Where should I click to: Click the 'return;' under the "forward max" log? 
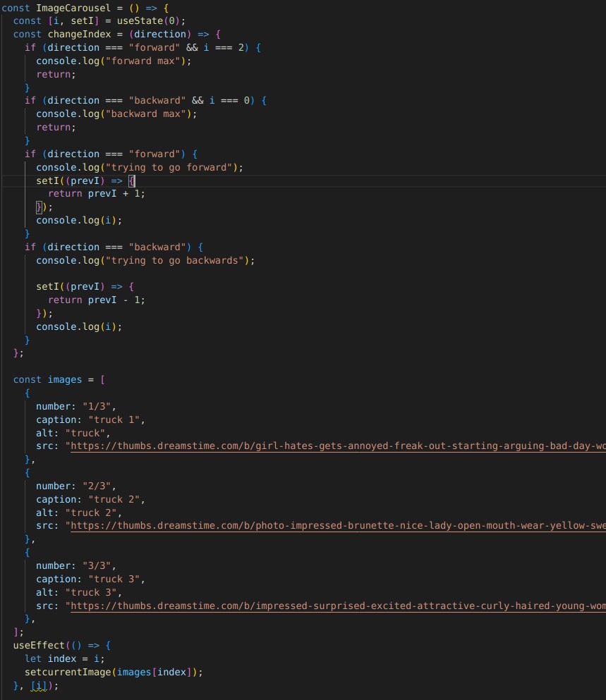point(56,74)
